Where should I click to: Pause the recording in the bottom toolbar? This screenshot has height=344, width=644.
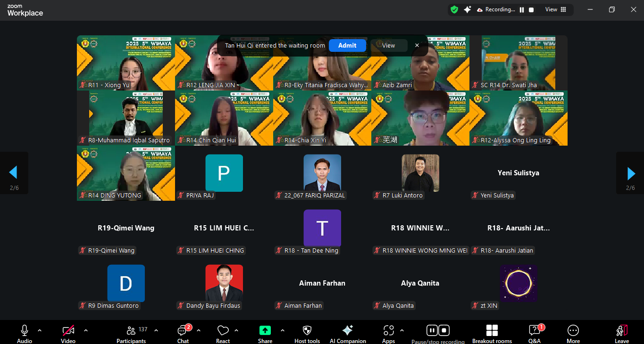[x=432, y=330]
